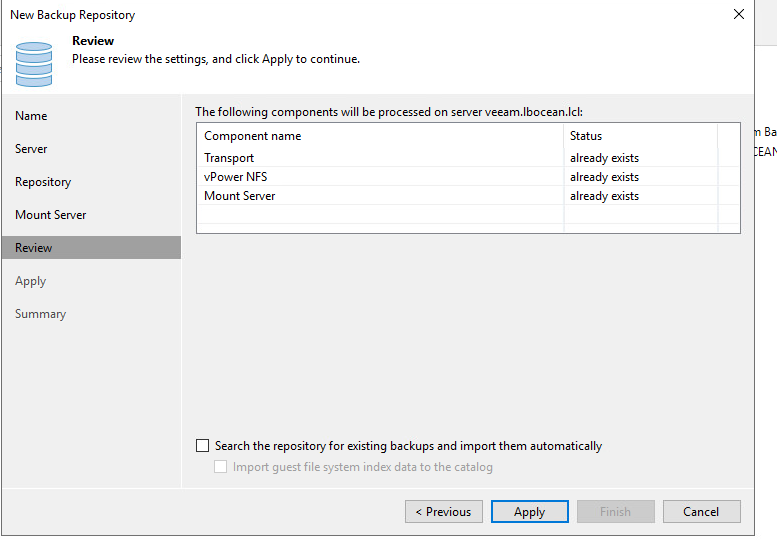This screenshot has height=542, width=777.
Task: Open the Server wizard step
Action: click(31, 149)
